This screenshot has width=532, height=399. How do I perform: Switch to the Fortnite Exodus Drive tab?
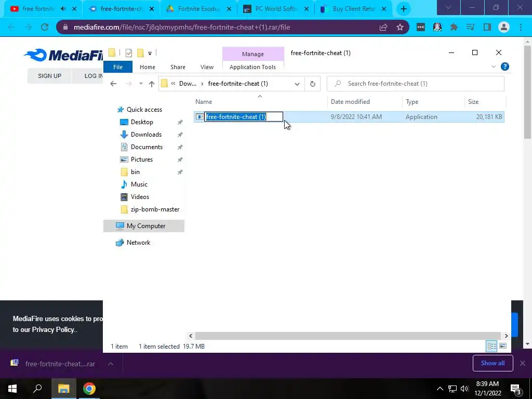pos(199,9)
